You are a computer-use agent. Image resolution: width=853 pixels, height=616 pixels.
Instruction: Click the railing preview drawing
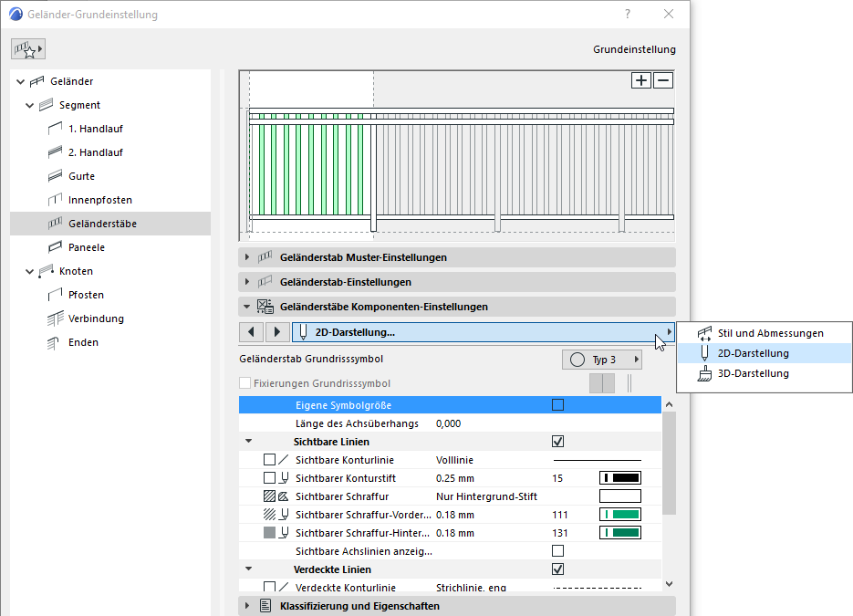coord(457,156)
